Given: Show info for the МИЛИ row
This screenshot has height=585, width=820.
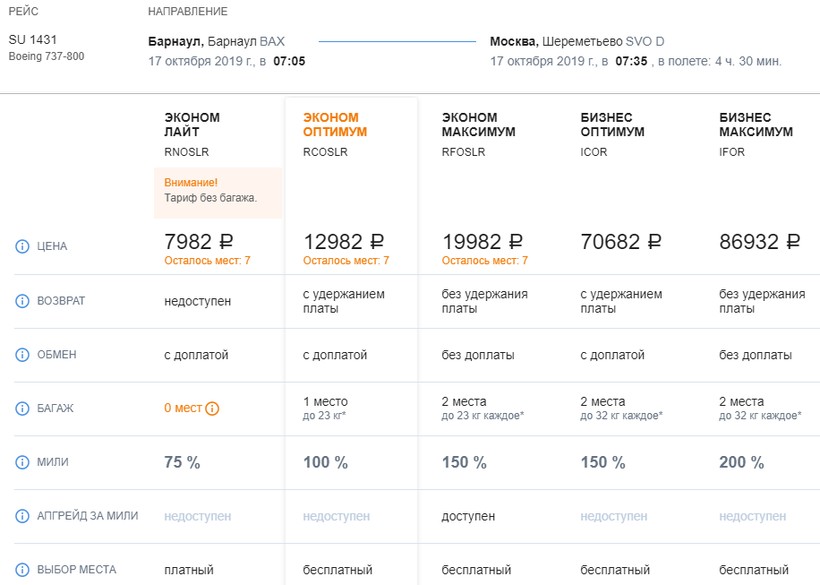Looking at the screenshot, I should pyautogui.click(x=22, y=463).
